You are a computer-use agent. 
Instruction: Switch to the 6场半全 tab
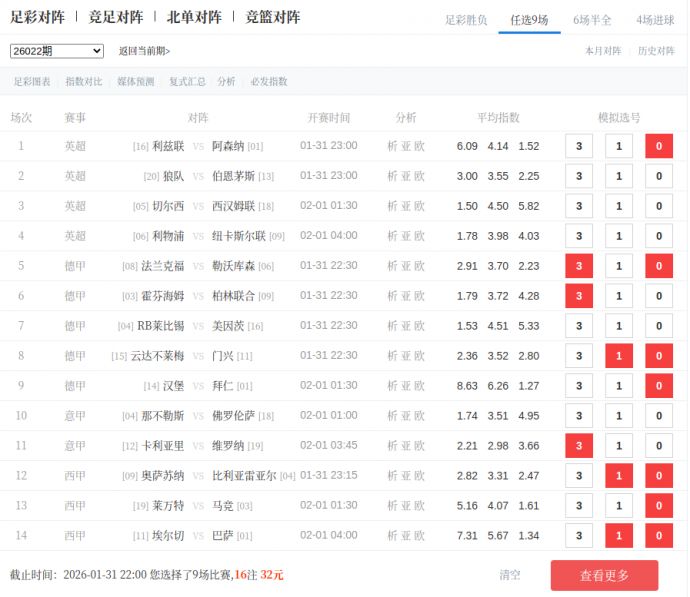tap(592, 19)
